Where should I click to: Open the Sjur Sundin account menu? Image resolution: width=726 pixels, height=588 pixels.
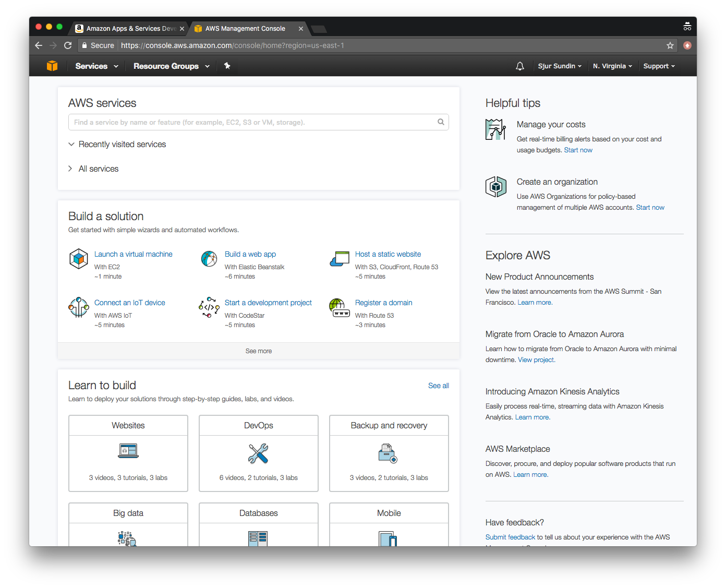[x=560, y=66]
